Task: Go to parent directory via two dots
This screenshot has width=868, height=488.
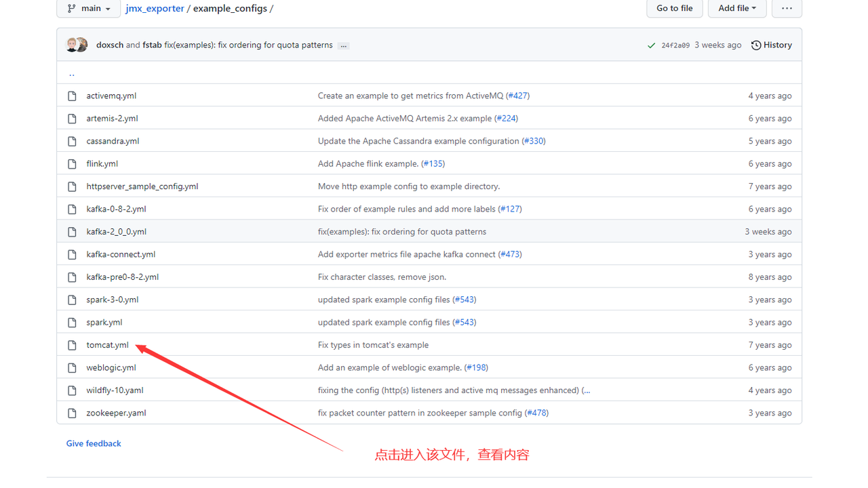Action: (x=72, y=73)
